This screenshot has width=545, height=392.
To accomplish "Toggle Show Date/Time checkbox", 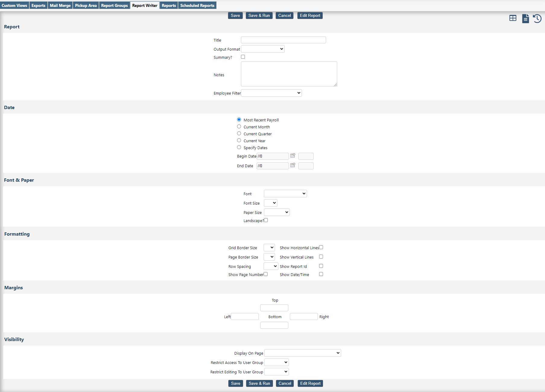I will pyautogui.click(x=321, y=274).
